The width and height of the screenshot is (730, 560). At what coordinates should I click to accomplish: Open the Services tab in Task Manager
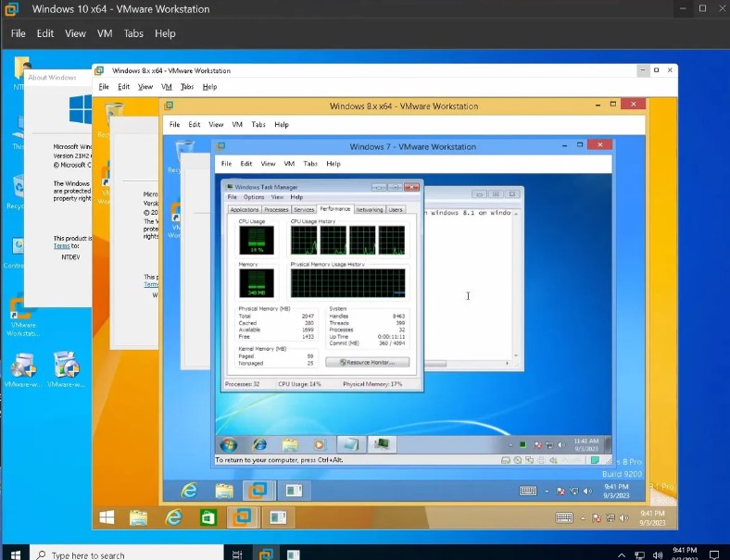(304, 210)
